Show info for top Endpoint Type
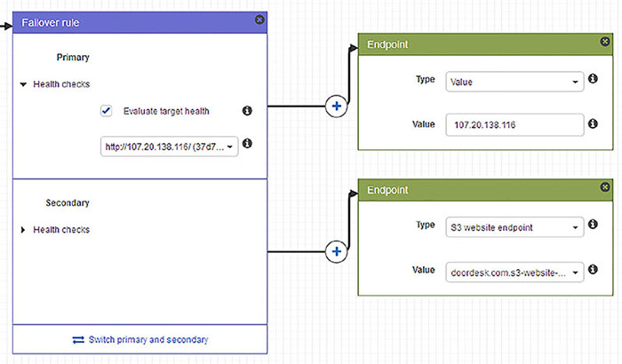 pos(593,79)
